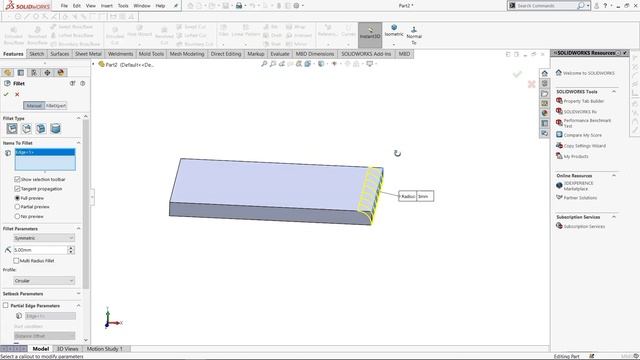Open the Design Library task pane icon
Image resolution: width=640 pixels, height=360 pixels.
coord(544,84)
